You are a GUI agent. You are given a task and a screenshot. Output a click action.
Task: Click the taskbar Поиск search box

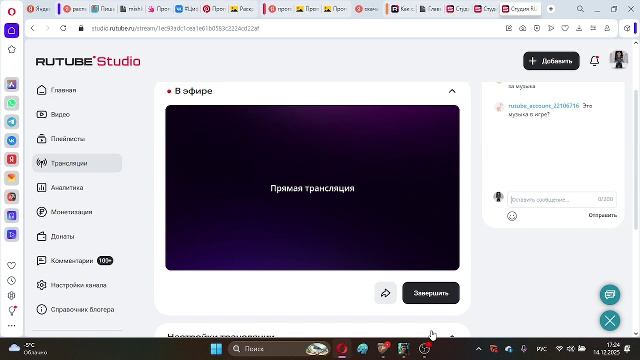(280, 349)
